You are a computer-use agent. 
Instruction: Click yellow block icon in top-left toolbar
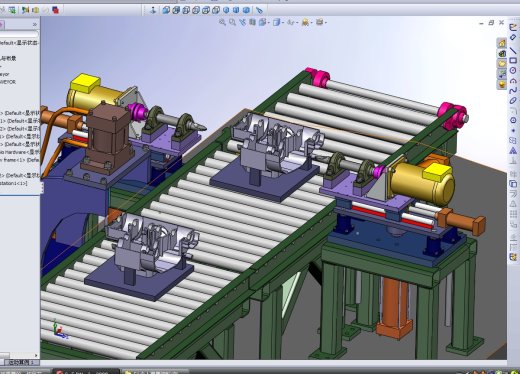[35, 10]
